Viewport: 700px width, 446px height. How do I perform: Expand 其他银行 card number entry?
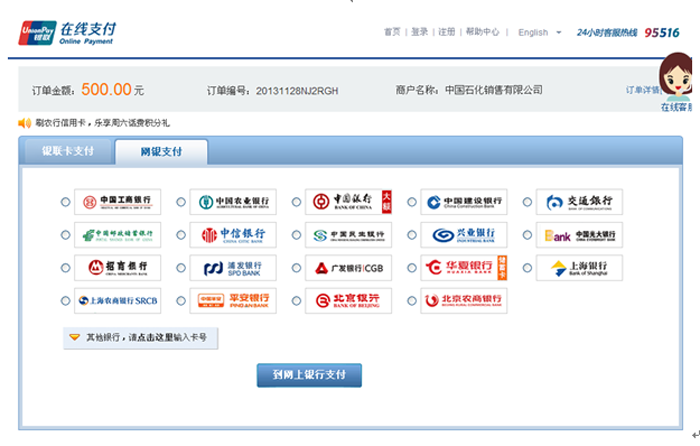[x=141, y=338]
